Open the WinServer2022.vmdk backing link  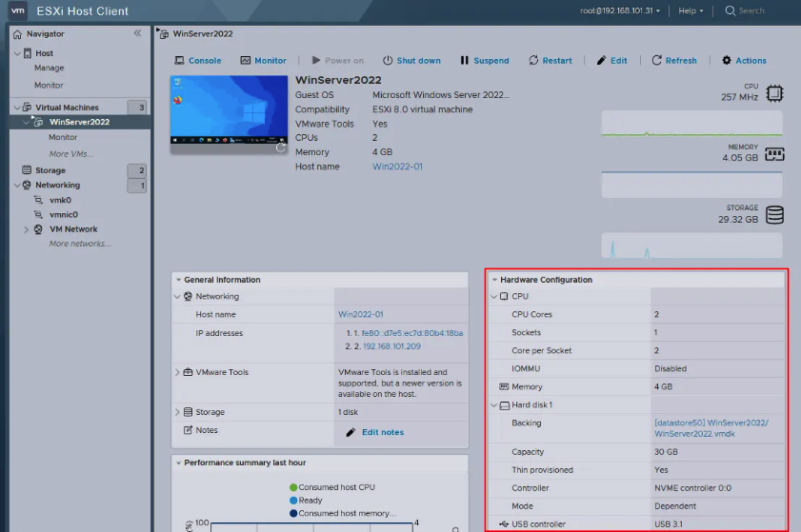coord(711,428)
